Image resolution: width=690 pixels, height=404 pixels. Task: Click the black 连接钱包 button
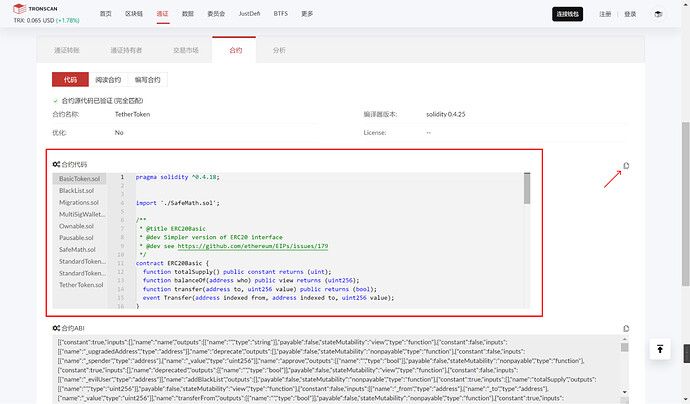coord(567,14)
